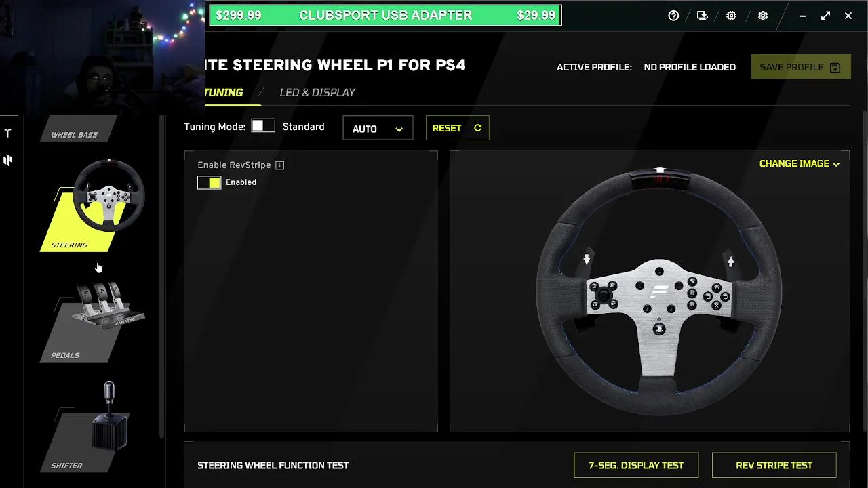Screen dimensions: 868x488
Task: Click the joystick on the wheel image
Action: coord(603,295)
